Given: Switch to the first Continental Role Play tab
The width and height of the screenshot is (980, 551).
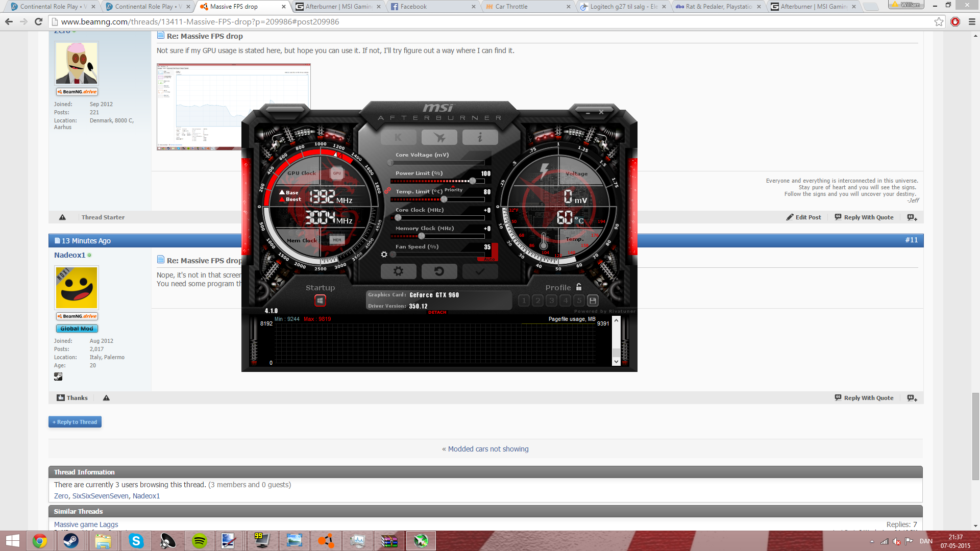Looking at the screenshot, I should 53,7.
